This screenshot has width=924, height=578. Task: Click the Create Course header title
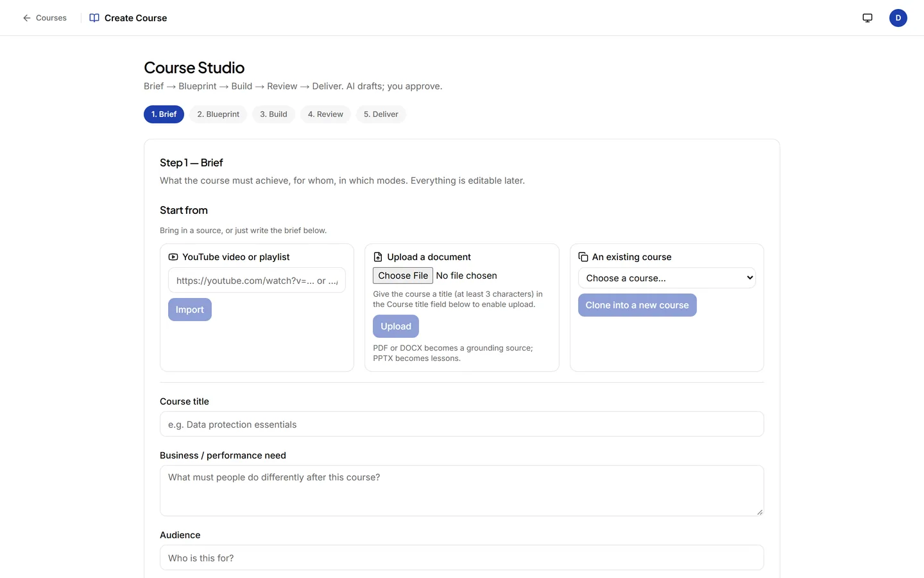[135, 18]
